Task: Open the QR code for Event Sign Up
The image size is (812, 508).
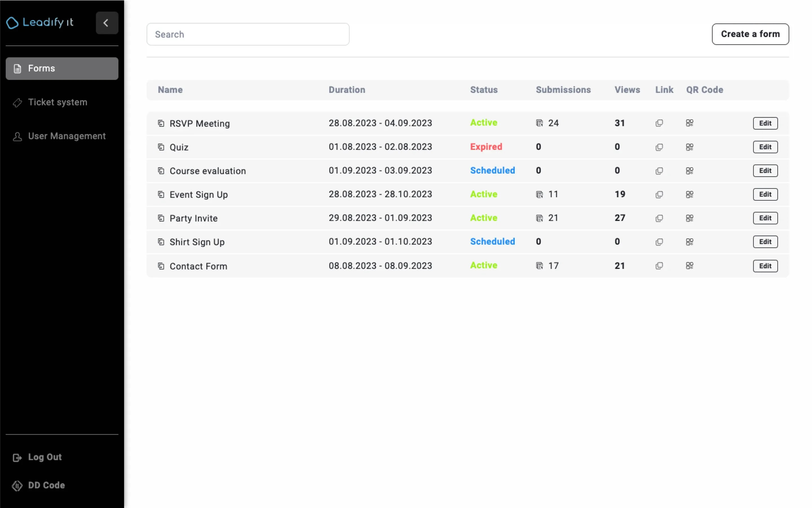Action: pyautogui.click(x=690, y=194)
